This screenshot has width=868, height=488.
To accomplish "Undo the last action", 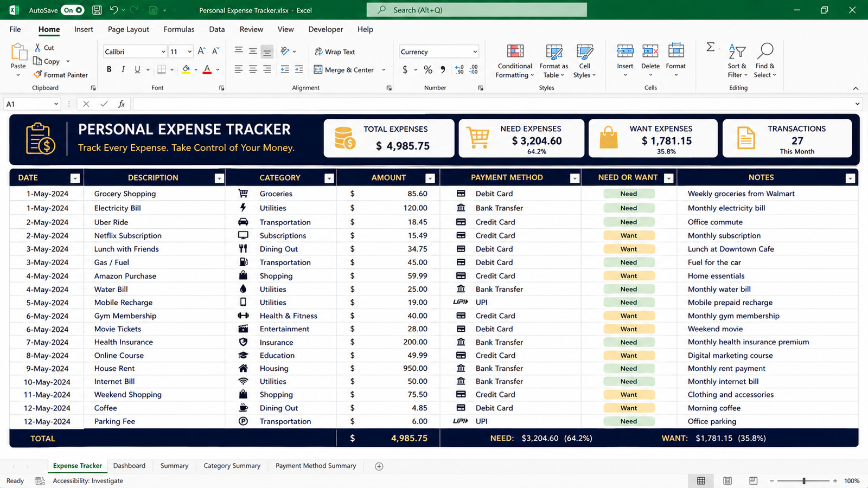I will 113,10.
